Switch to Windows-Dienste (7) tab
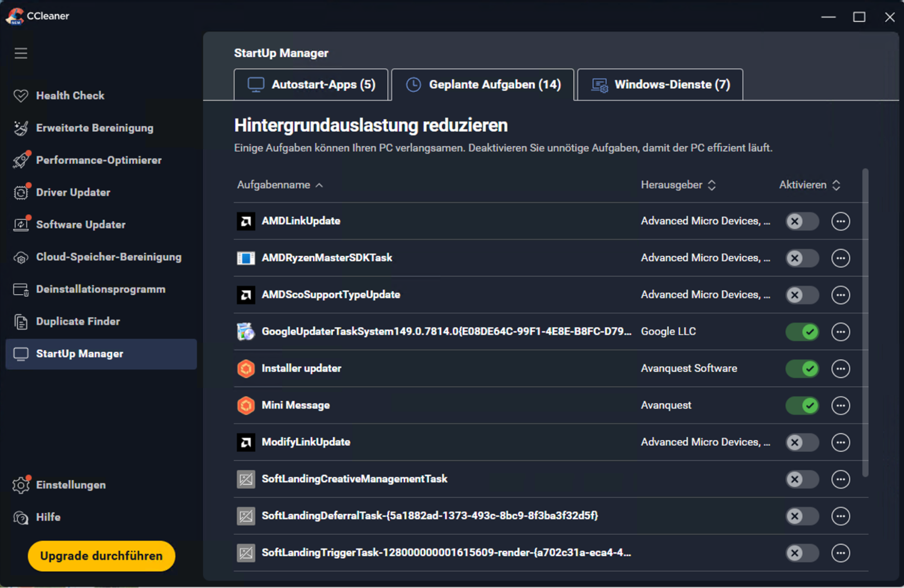Screen dimensions: 904x588 pyautogui.click(x=660, y=85)
